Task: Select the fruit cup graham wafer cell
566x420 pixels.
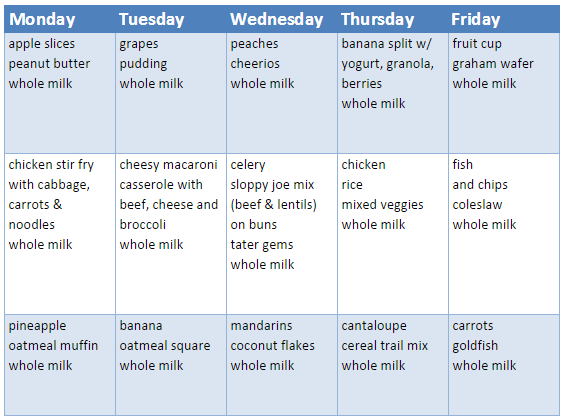Action: pos(504,93)
